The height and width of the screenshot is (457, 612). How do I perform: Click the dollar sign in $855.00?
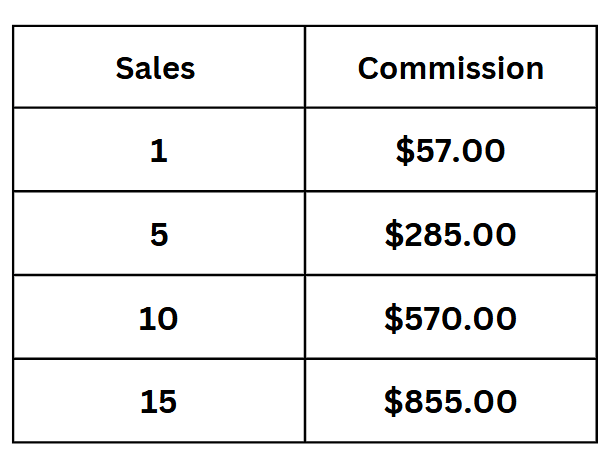(394, 401)
